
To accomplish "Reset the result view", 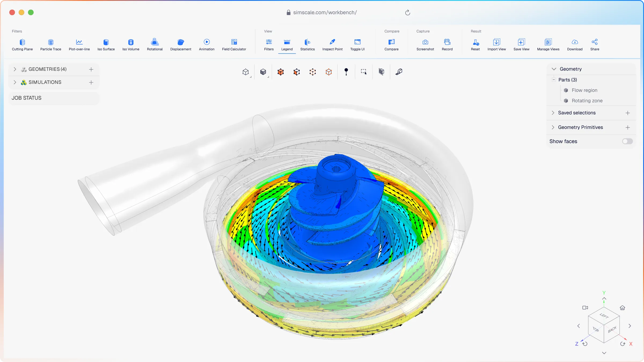I will pos(475,45).
